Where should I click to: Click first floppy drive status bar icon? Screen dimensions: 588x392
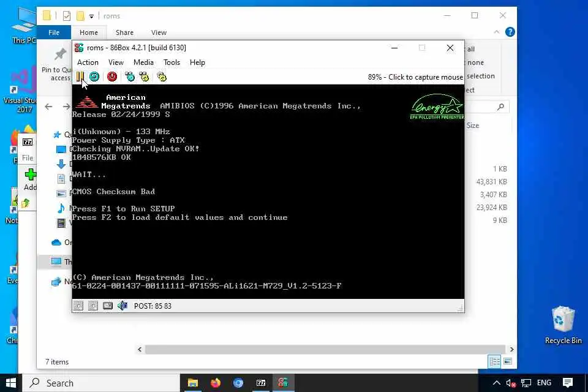(78, 306)
